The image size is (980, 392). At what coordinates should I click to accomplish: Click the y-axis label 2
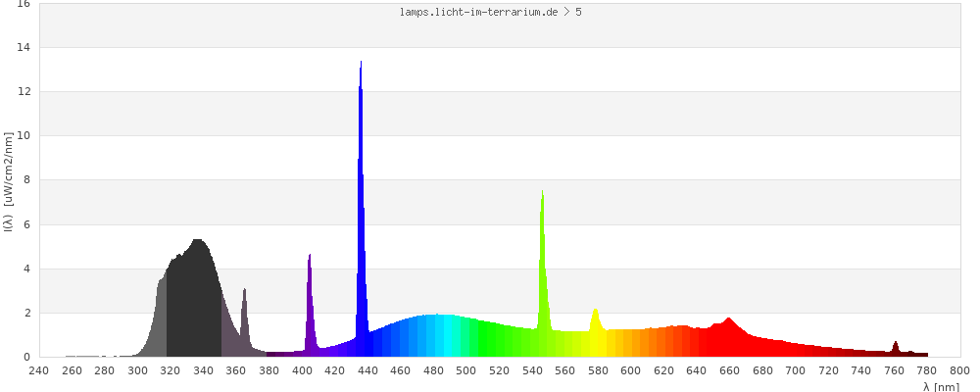(26, 313)
